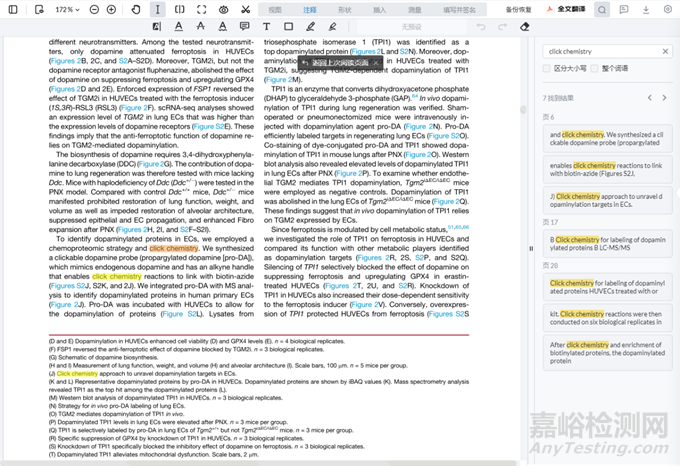Image resolution: width=680 pixels, height=466 pixels.
Task: Enable the 区分大小写 case-sensitive checkbox
Action: 547,69
